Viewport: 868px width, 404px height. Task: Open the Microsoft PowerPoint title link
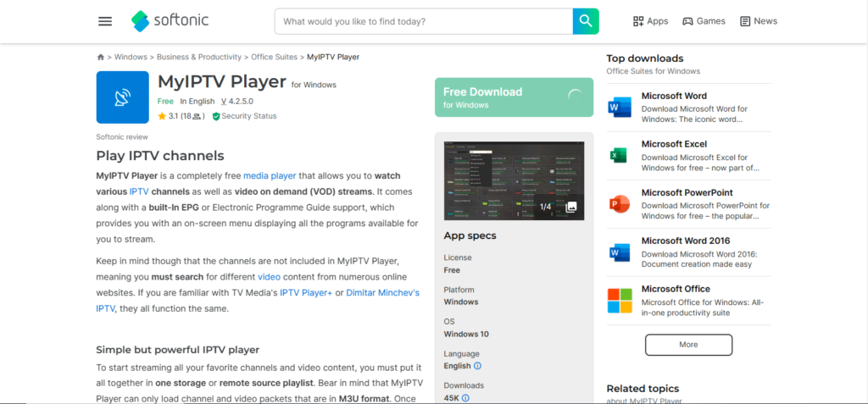tap(687, 192)
